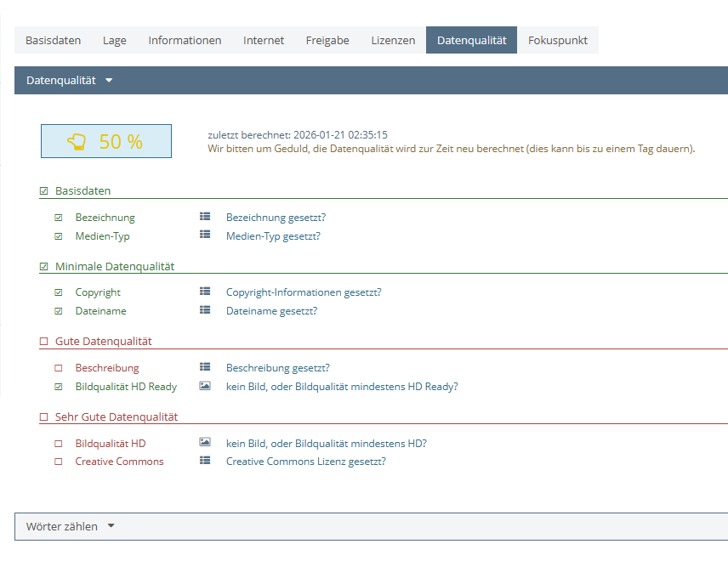Click the Copyright row label
Screen dimensions: 728x578
[x=98, y=292]
